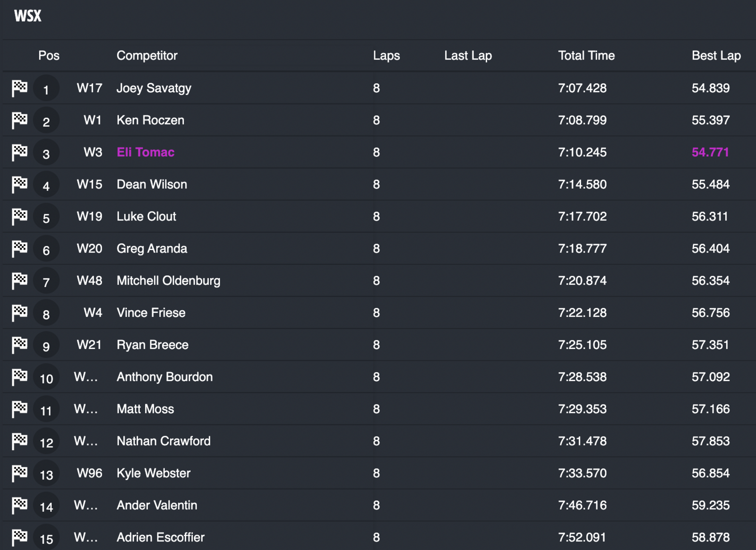Viewport: 756px width, 550px height.
Task: Sort by the Total Time header
Action: (586, 56)
